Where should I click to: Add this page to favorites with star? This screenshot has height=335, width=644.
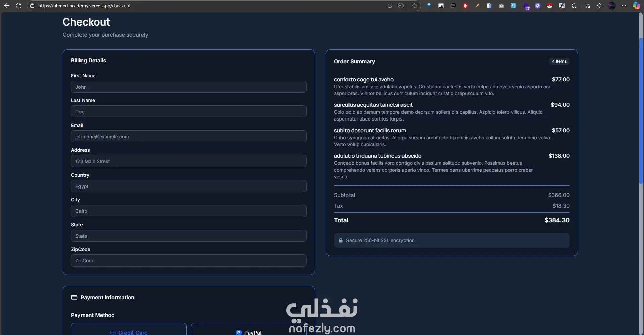(415, 6)
